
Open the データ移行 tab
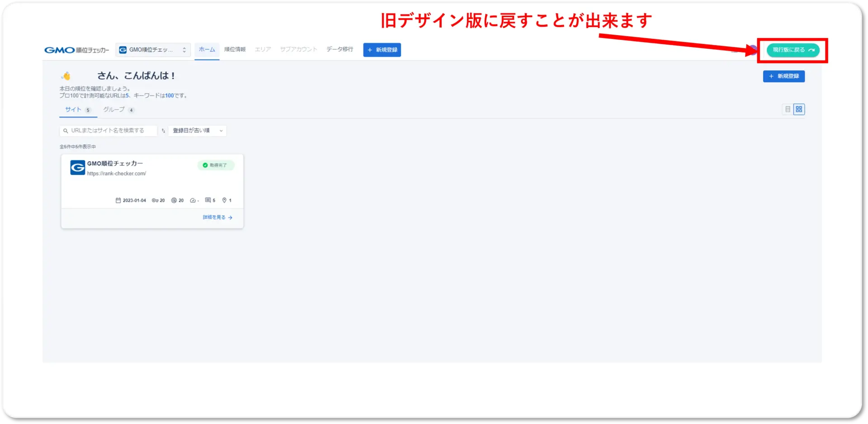(340, 49)
